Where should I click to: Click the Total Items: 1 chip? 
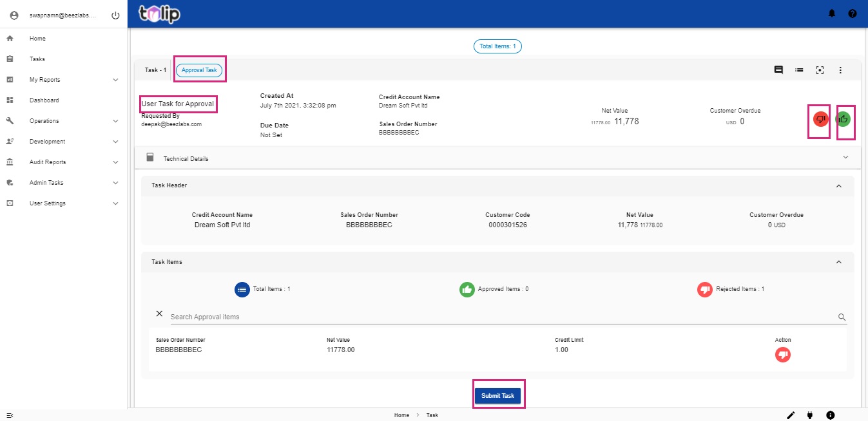click(x=497, y=46)
